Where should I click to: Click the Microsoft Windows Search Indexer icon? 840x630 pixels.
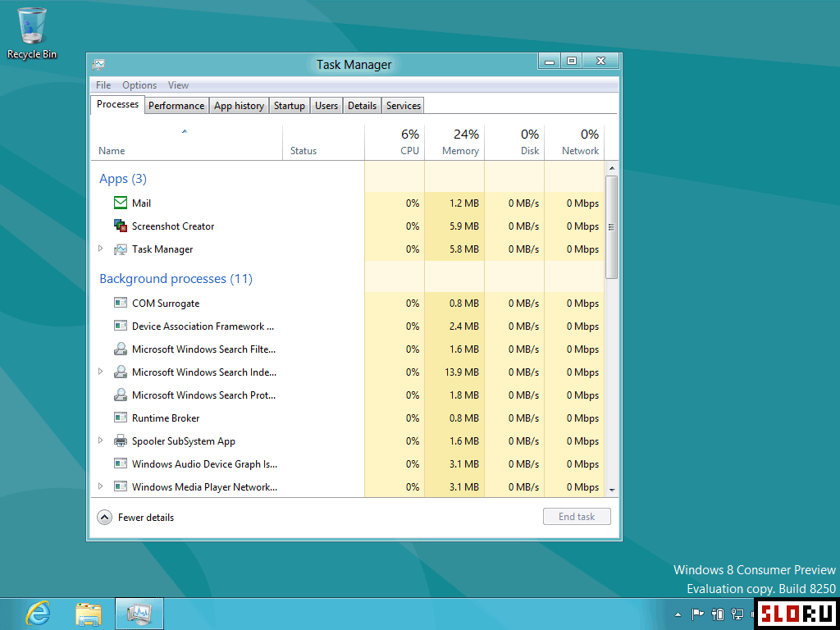pos(121,372)
